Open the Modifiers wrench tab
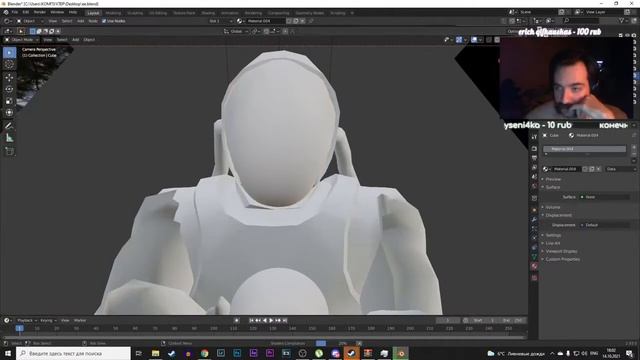This screenshot has width=640, height=360. 534,220
